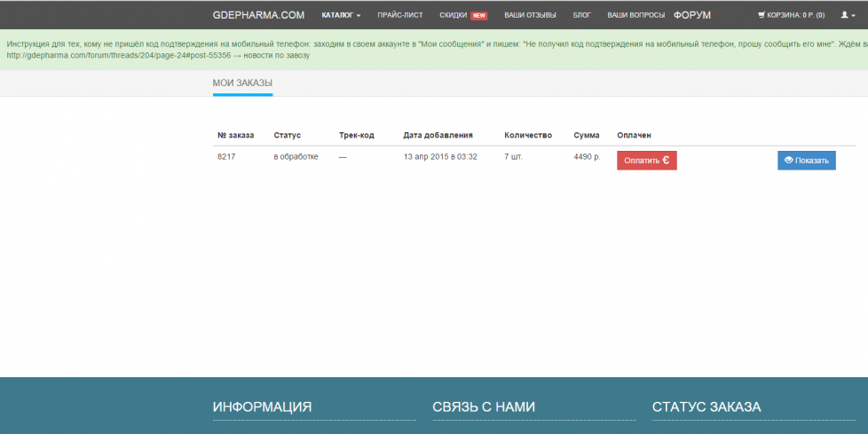
Task: Select the МОИ ЗАКАЗЫ tab
Action: (x=242, y=83)
